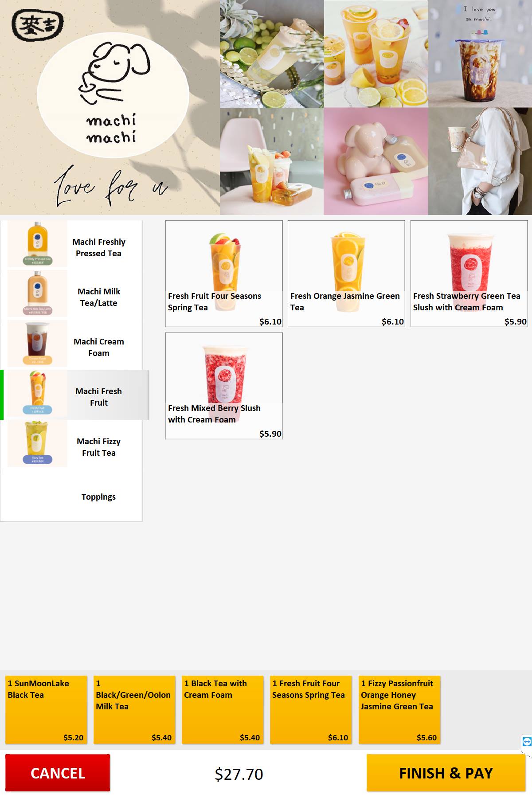Click the TeamViewer icon at the right edge
Screen dimensions: 532x798
(x=527, y=741)
